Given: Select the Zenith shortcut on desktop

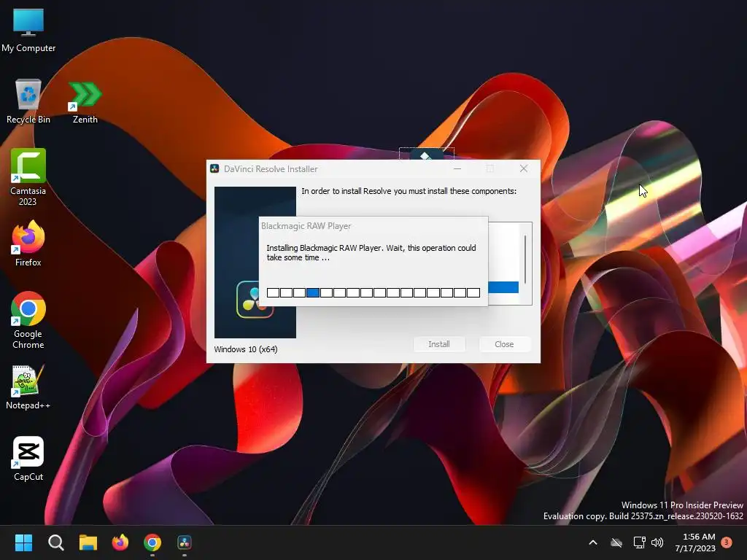Looking at the screenshot, I should tap(85, 101).
